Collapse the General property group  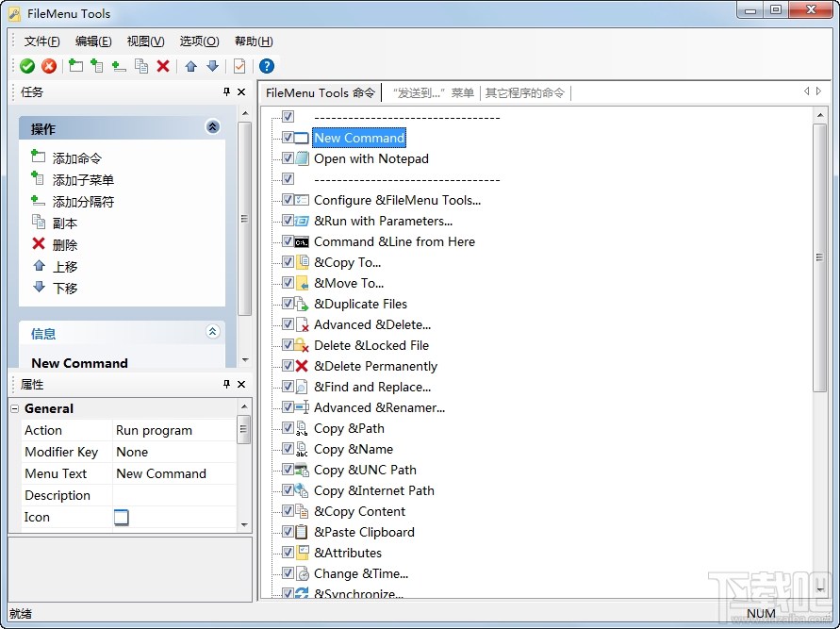15,408
